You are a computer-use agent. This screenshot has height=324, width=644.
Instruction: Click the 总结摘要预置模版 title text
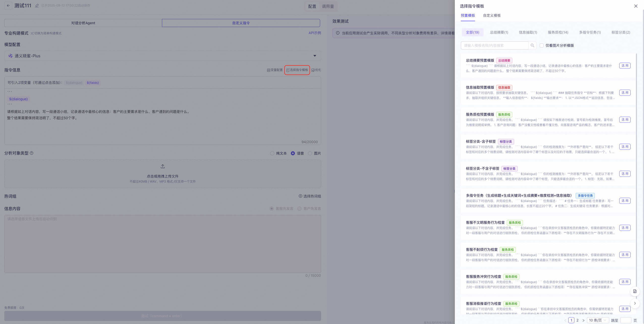coord(480,60)
